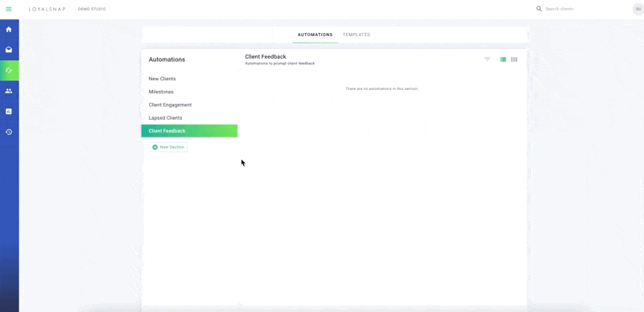Image resolution: width=644 pixels, height=312 pixels.
Task: Open the user avatar in top right
Action: click(638, 9)
